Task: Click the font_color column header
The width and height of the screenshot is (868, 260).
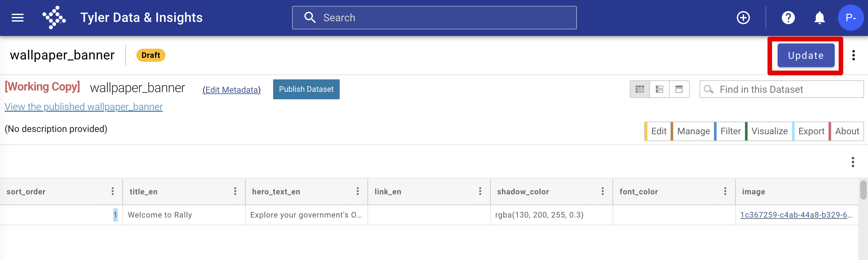Action: 674,191
